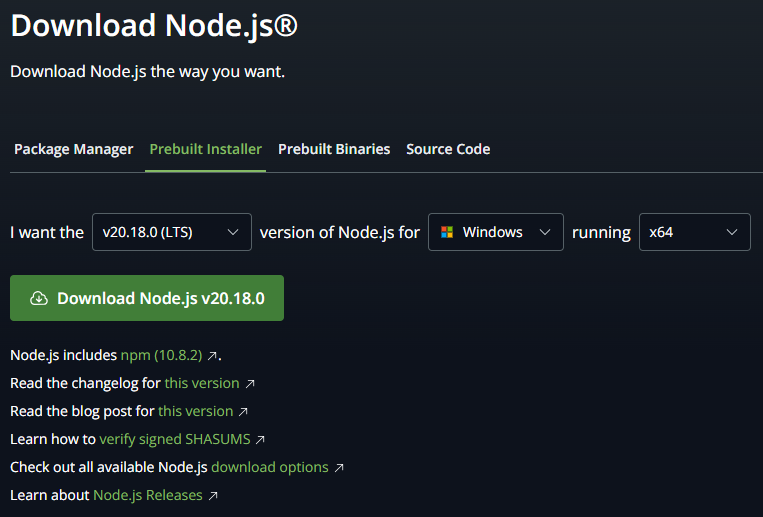
Task: Open the v20.18.0 (LTS) version dropdown
Action: click(x=172, y=232)
